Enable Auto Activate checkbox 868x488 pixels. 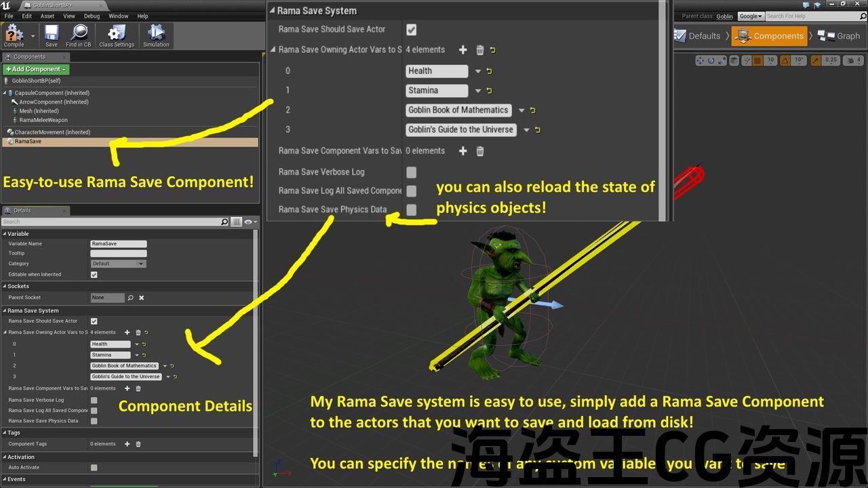pyautogui.click(x=94, y=468)
